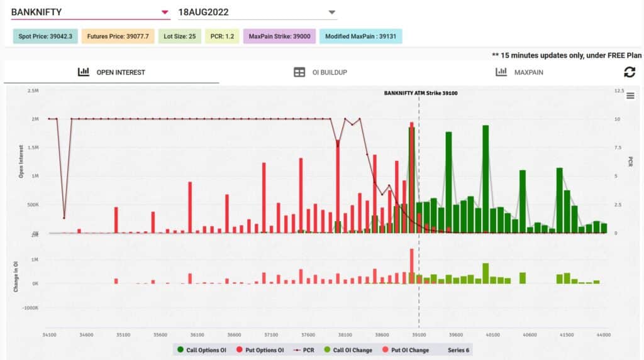Click the 40100 strike axis label
Screen dimensions: 644x360
click(x=493, y=335)
